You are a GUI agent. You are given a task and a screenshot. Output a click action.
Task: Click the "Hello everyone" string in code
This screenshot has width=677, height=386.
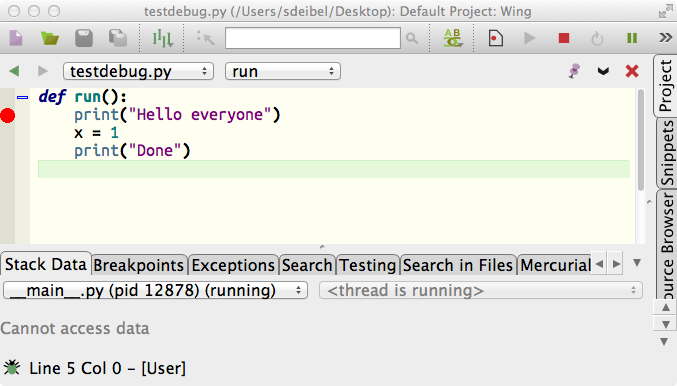(200, 115)
